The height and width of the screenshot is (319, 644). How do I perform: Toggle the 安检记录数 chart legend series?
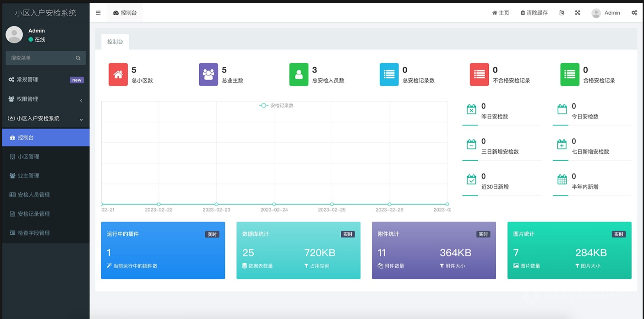click(276, 106)
